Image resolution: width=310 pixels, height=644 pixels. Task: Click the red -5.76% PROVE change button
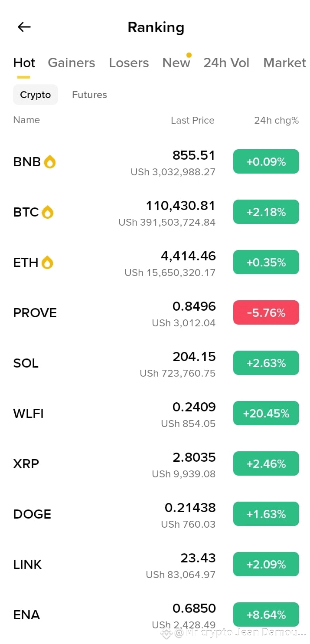point(266,312)
